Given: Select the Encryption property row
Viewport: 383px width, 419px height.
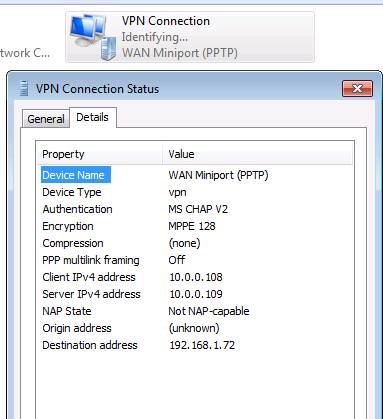Looking at the screenshot, I should pyautogui.click(x=195, y=226).
